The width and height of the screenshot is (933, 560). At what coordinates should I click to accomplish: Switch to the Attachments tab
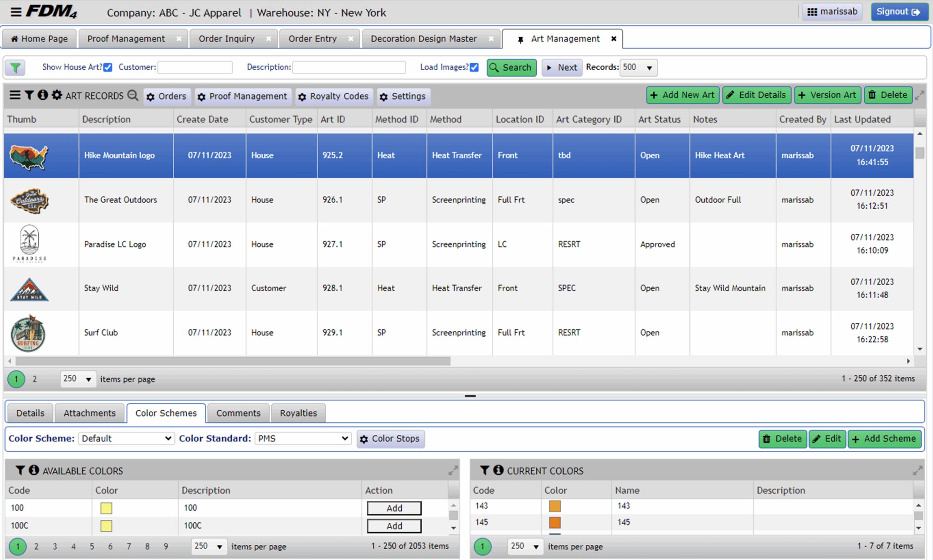point(89,413)
